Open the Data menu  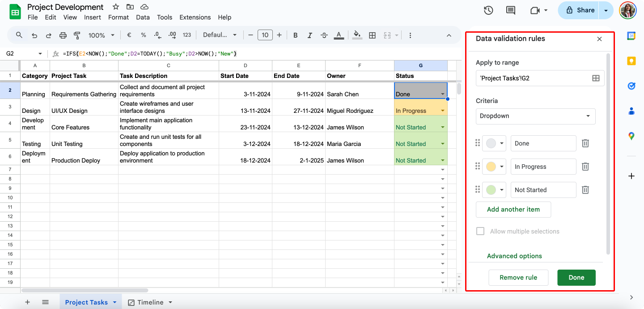pyautogui.click(x=143, y=17)
